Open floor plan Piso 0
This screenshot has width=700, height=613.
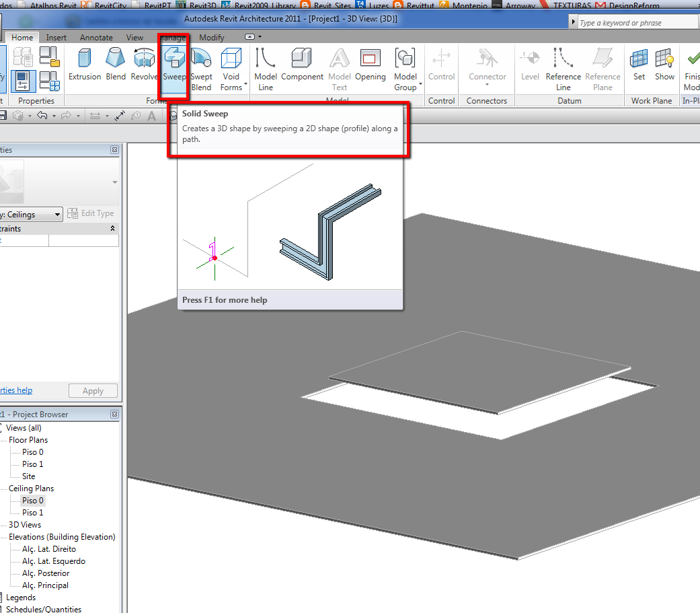click(x=32, y=452)
